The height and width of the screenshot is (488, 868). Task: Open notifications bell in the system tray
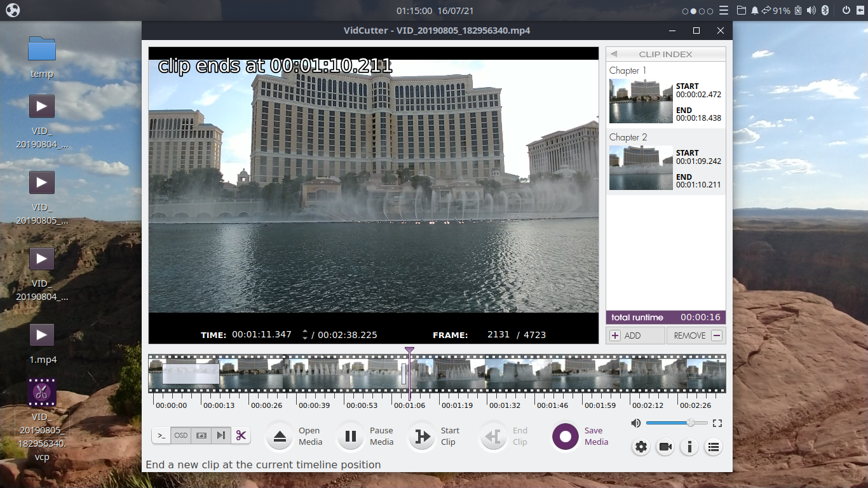756,10
